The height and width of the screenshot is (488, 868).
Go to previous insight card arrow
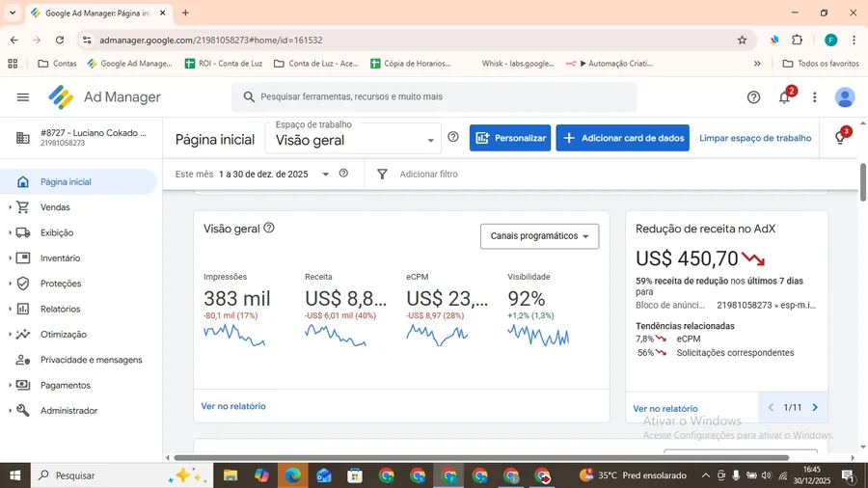(x=771, y=408)
